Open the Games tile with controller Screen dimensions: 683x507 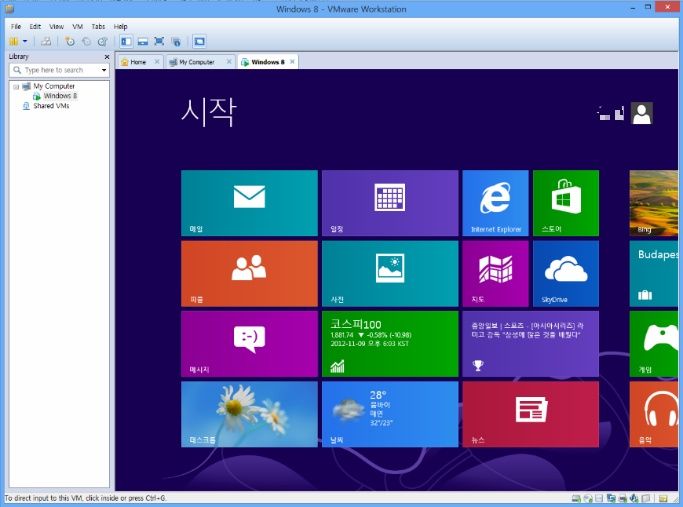tap(654, 344)
